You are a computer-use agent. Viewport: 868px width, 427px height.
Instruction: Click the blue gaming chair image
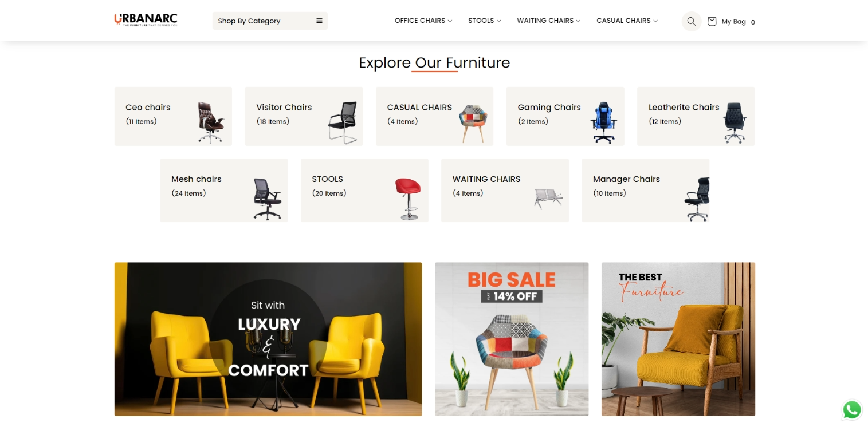point(603,122)
